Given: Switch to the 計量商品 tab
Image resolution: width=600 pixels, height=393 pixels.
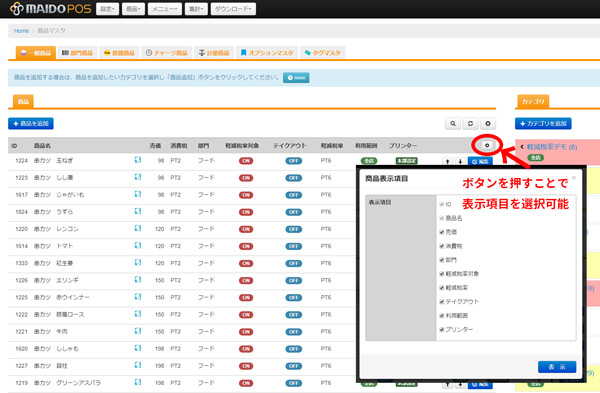Looking at the screenshot, I should (214, 53).
